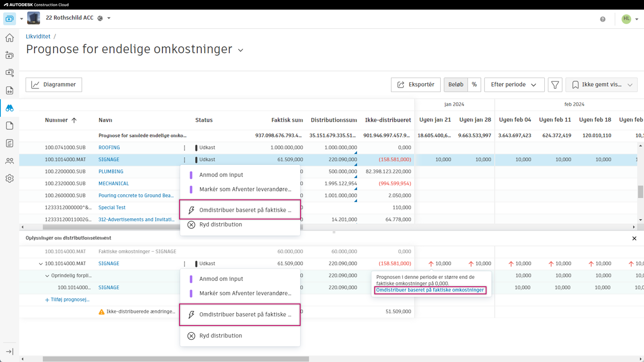Close the Oplysninger om distributionselement panel

634,238
